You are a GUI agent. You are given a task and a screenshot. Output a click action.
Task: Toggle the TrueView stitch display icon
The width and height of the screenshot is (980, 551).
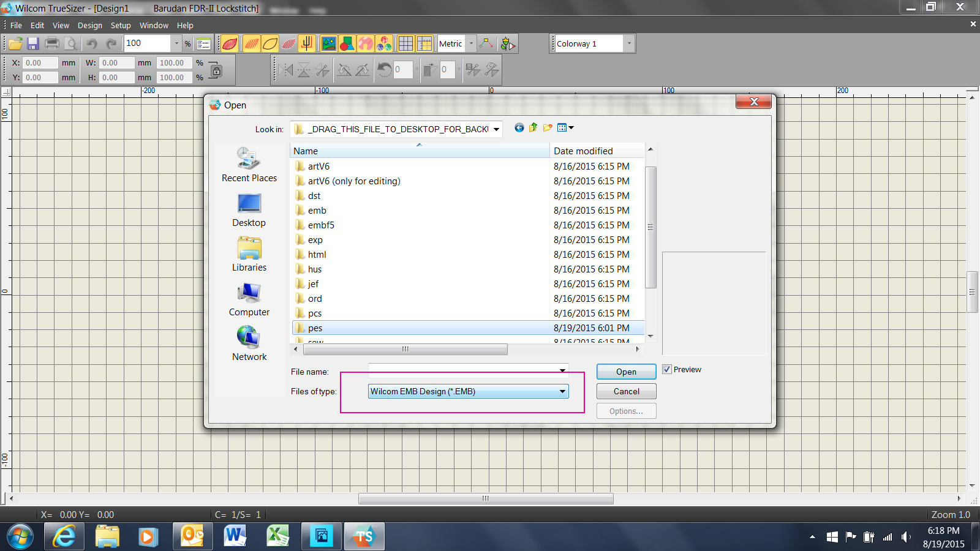[x=230, y=43]
